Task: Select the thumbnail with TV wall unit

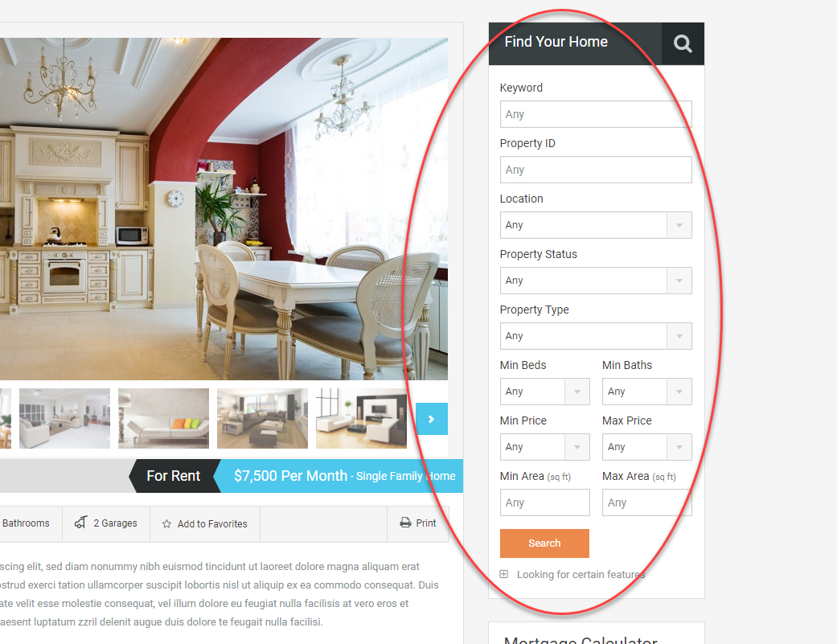Action: tap(361, 418)
